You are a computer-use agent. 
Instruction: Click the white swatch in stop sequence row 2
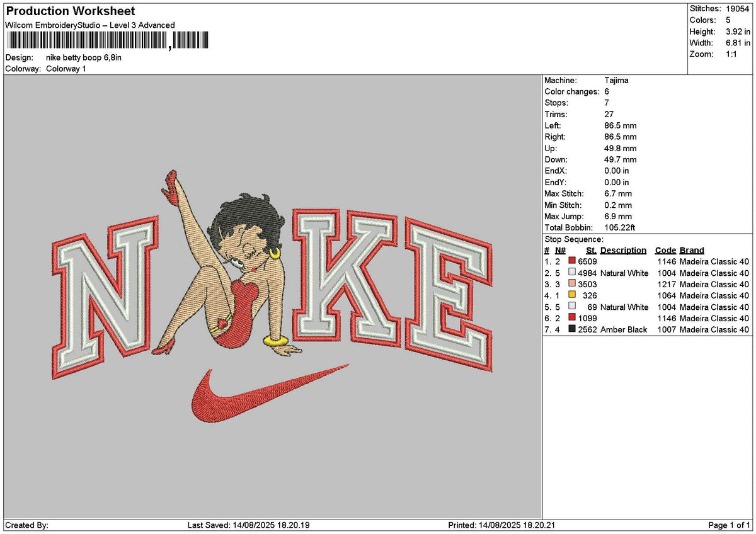pyautogui.click(x=572, y=273)
